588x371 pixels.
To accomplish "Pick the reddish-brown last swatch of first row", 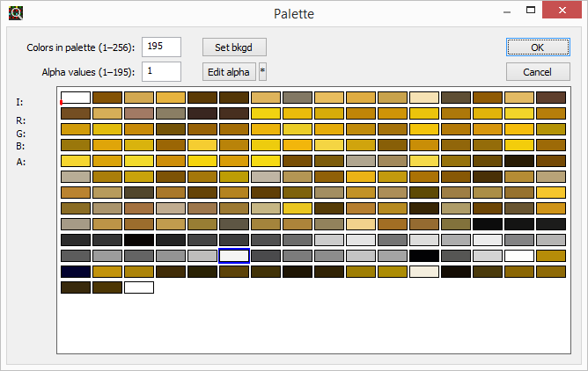I will pyautogui.click(x=551, y=98).
